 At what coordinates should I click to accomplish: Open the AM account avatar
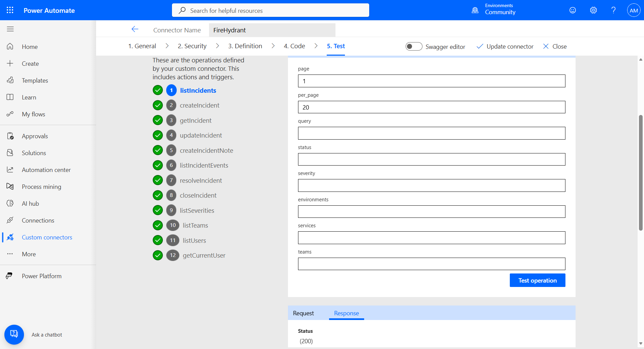click(x=634, y=10)
